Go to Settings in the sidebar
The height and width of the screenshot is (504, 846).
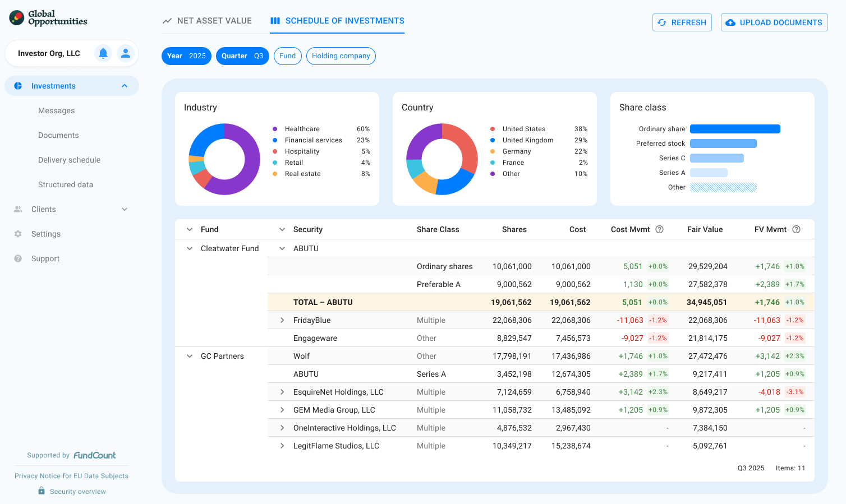(x=46, y=234)
